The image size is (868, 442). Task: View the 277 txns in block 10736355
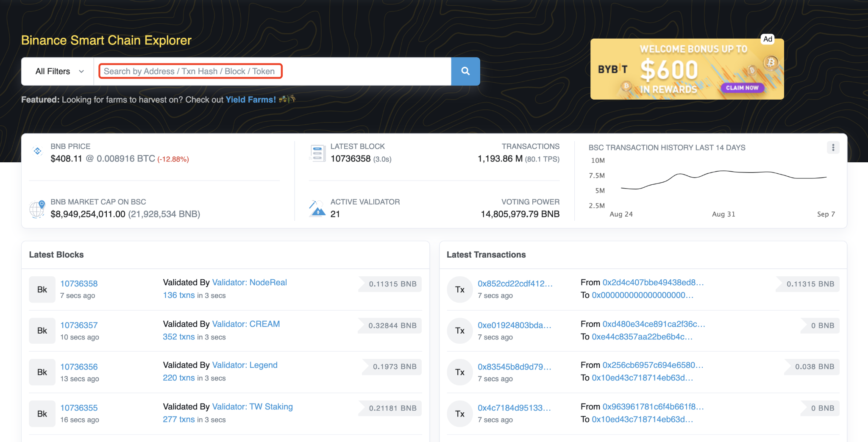(179, 419)
